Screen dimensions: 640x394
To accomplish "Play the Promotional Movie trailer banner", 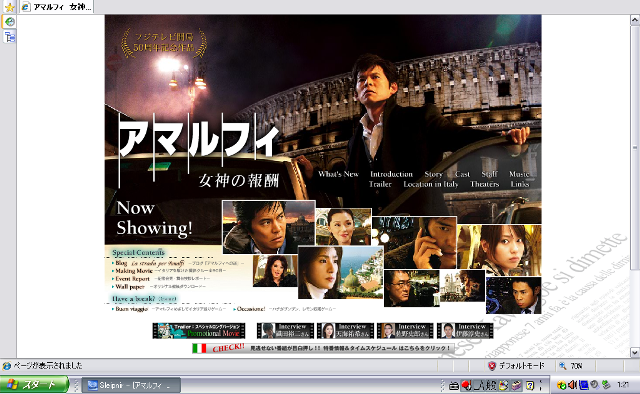I will 199,330.
